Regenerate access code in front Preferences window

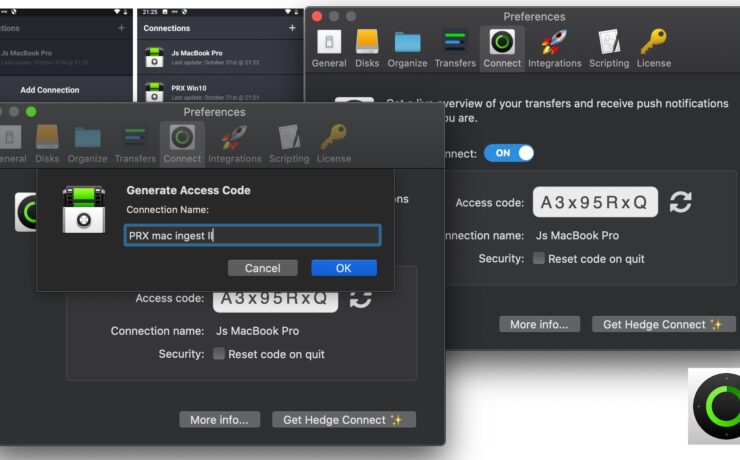[x=361, y=300]
